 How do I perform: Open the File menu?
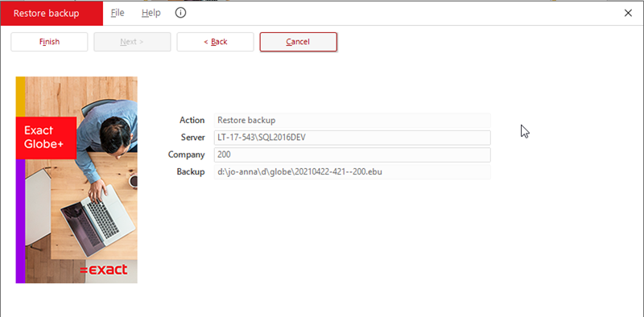coord(118,13)
